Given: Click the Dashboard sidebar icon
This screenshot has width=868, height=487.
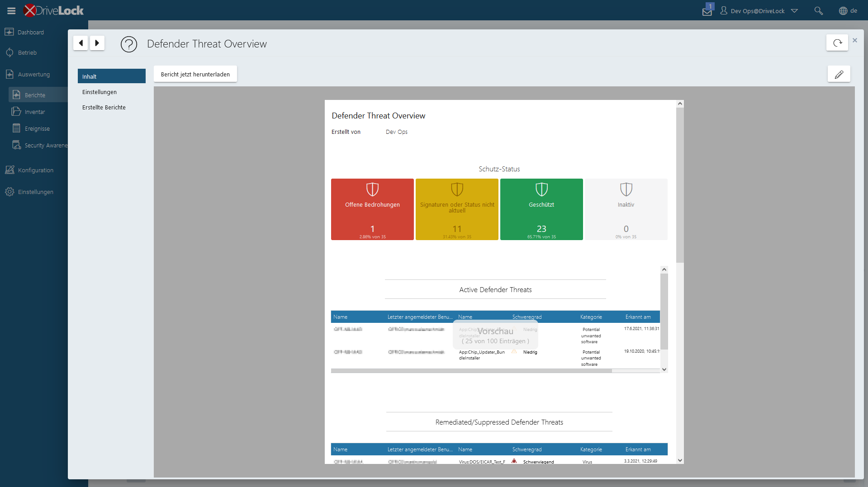Looking at the screenshot, I should point(9,32).
